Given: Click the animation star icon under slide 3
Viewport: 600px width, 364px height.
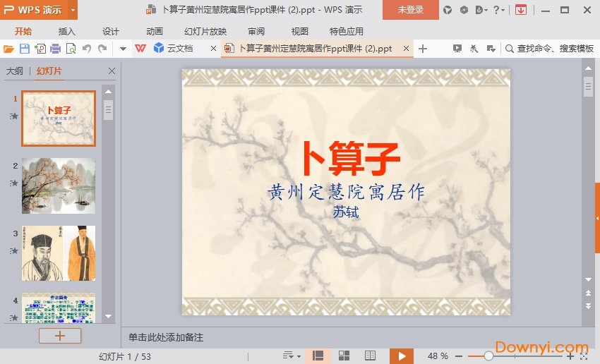Looking at the screenshot, I should (14, 251).
